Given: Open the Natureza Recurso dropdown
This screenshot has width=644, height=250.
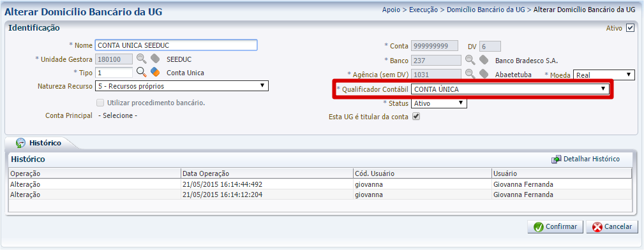Looking at the screenshot, I should pos(182,86).
